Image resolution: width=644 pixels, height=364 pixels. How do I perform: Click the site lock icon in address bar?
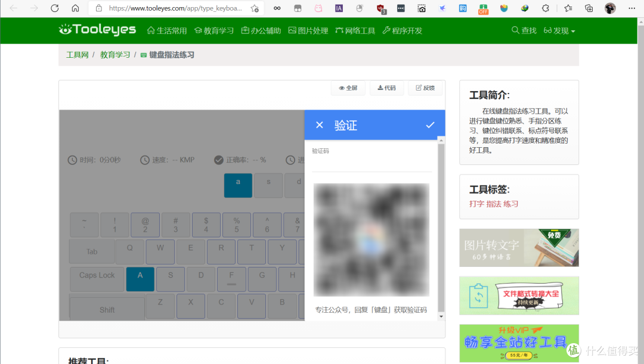tap(98, 8)
